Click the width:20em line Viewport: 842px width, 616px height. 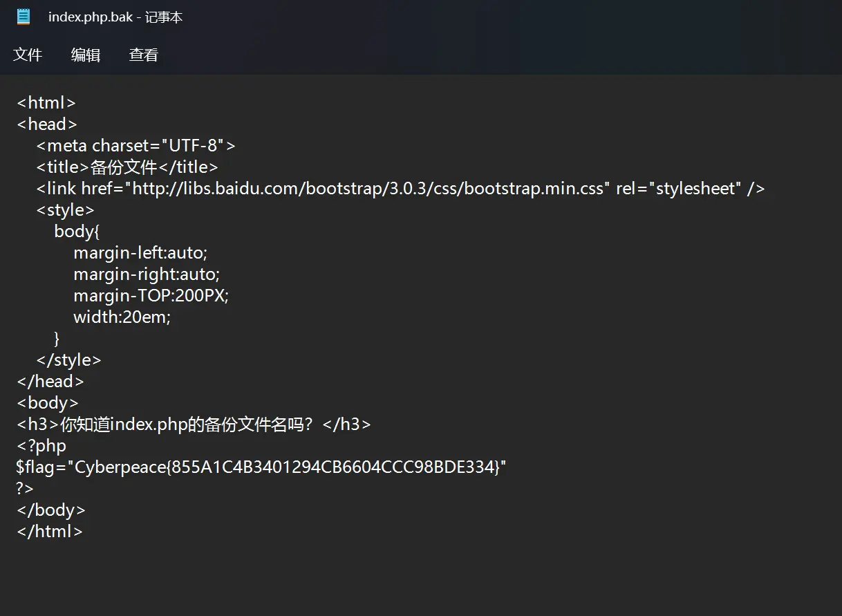pyautogui.click(x=122, y=317)
